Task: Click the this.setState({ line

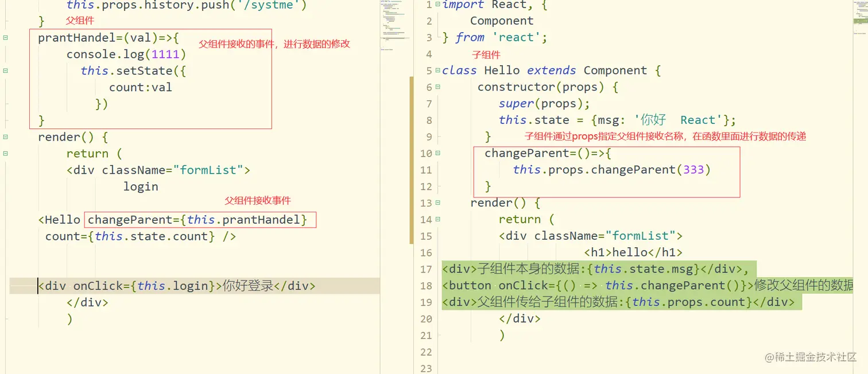Action: coord(134,71)
